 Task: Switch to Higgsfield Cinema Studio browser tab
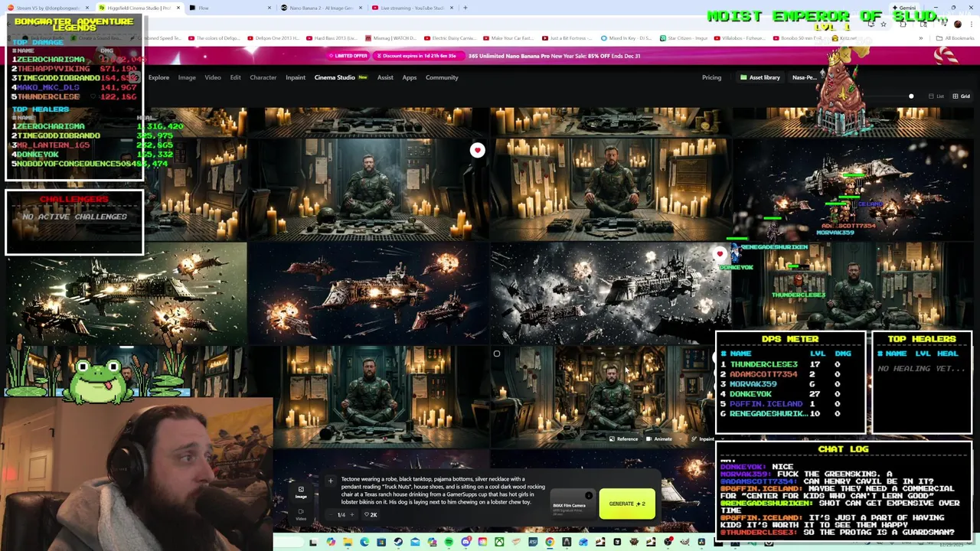tap(139, 8)
